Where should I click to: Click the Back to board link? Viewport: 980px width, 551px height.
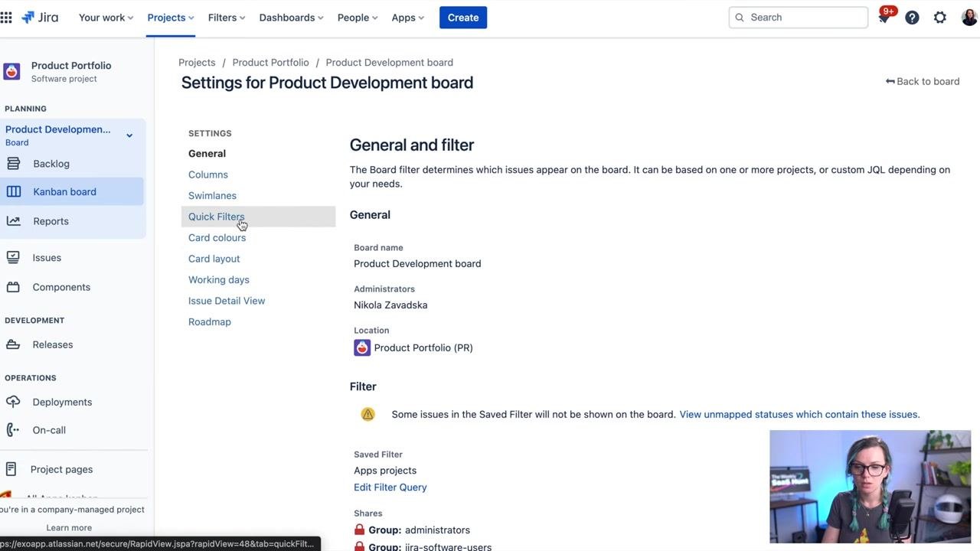pyautogui.click(x=923, y=81)
